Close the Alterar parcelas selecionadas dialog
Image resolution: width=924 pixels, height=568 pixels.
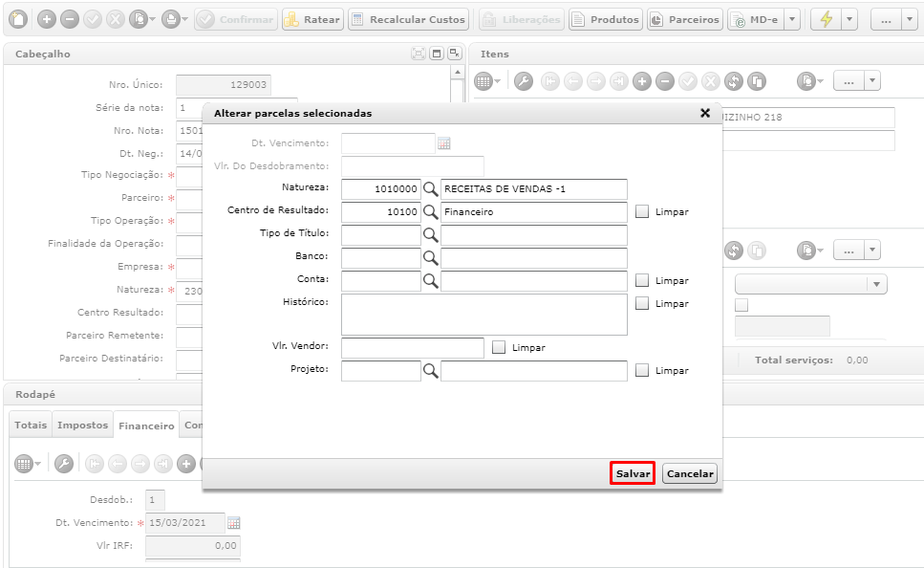[705, 113]
